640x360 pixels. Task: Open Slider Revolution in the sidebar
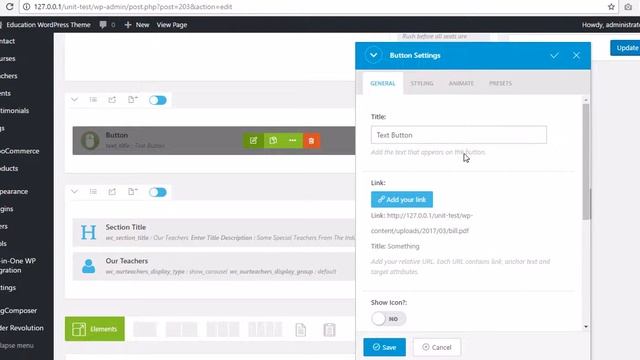coord(22,328)
